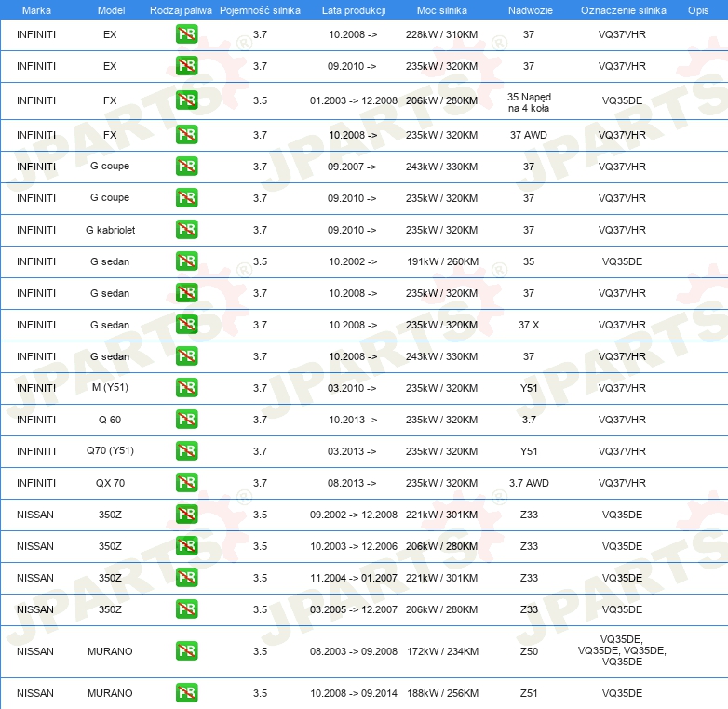The image size is (728, 709).
Task: Click the fuel icon in G kabriolet row
Action: [186, 230]
